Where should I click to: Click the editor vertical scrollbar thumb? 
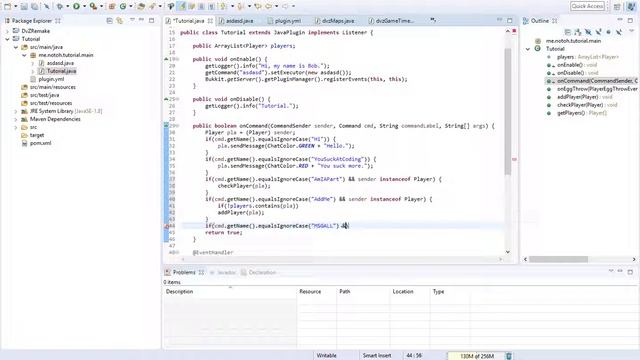tap(508, 111)
